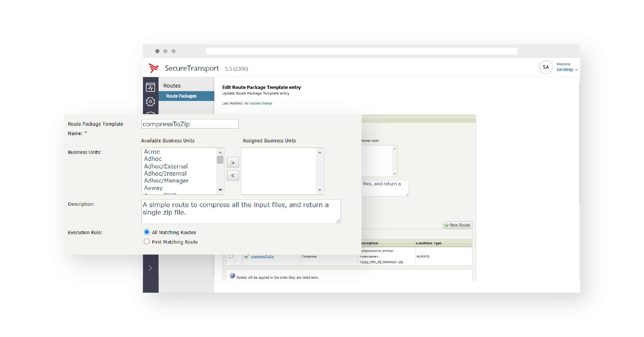Click the green checkmark beside compressToZip route
Image resolution: width=644 pixels, height=337 pixels.
click(x=247, y=256)
